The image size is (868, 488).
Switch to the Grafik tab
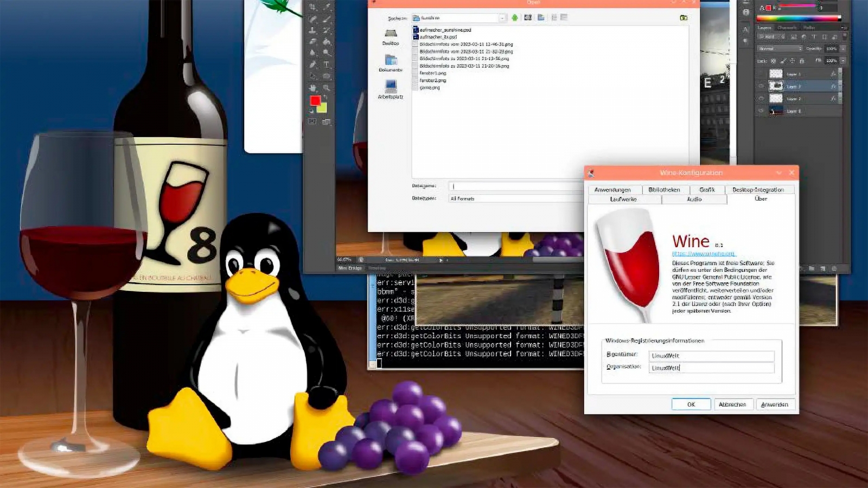[707, 190]
